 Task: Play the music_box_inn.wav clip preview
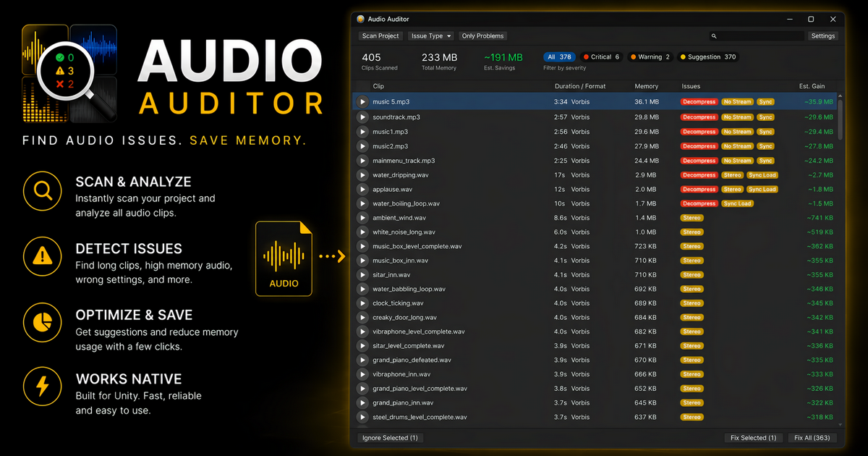(x=363, y=261)
